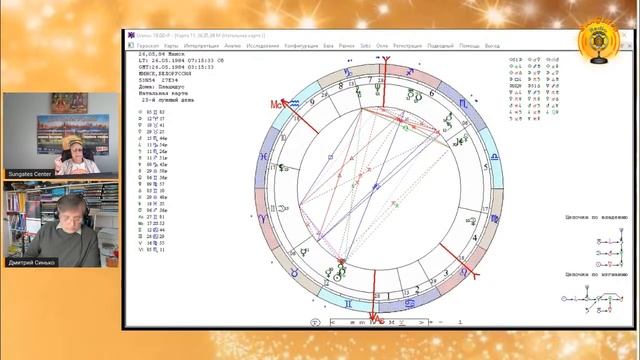Open the Окна menu

(x=382, y=46)
